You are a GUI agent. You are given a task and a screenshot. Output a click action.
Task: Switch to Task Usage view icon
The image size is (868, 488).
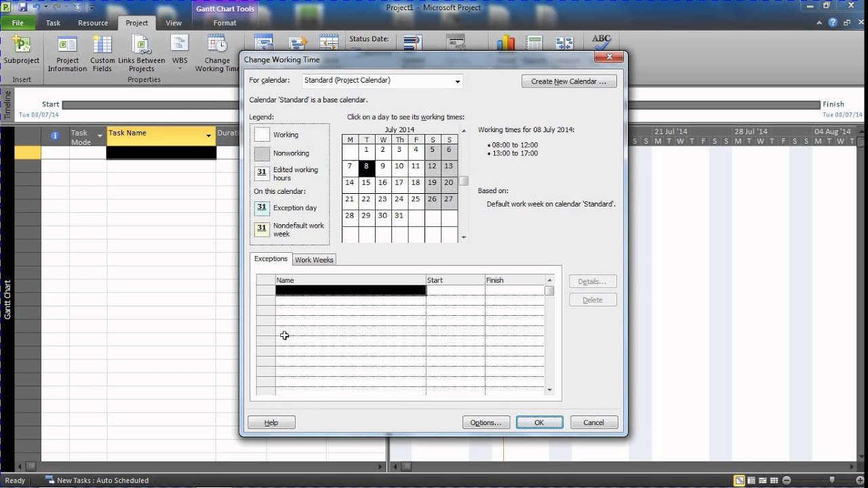pyautogui.click(x=751, y=480)
